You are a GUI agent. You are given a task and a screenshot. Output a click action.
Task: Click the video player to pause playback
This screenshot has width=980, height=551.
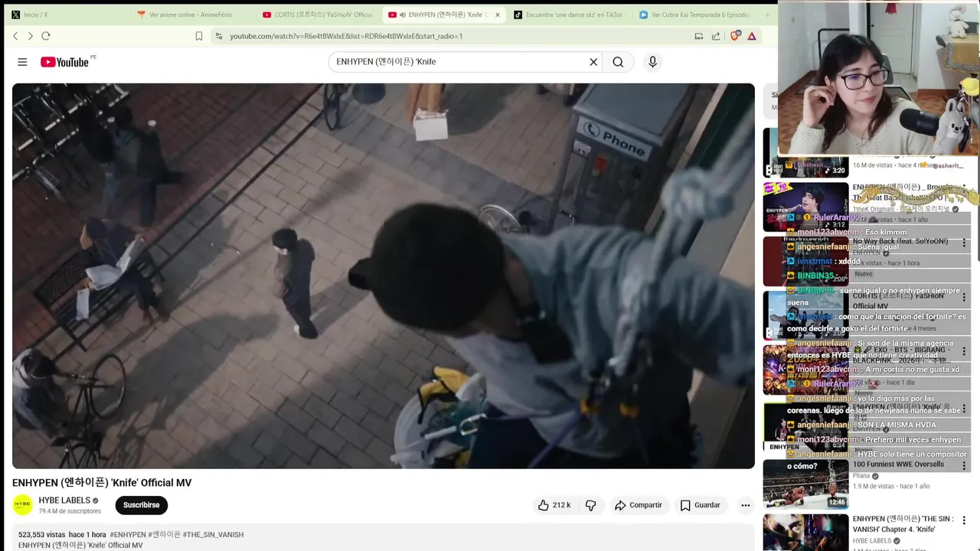point(383,275)
